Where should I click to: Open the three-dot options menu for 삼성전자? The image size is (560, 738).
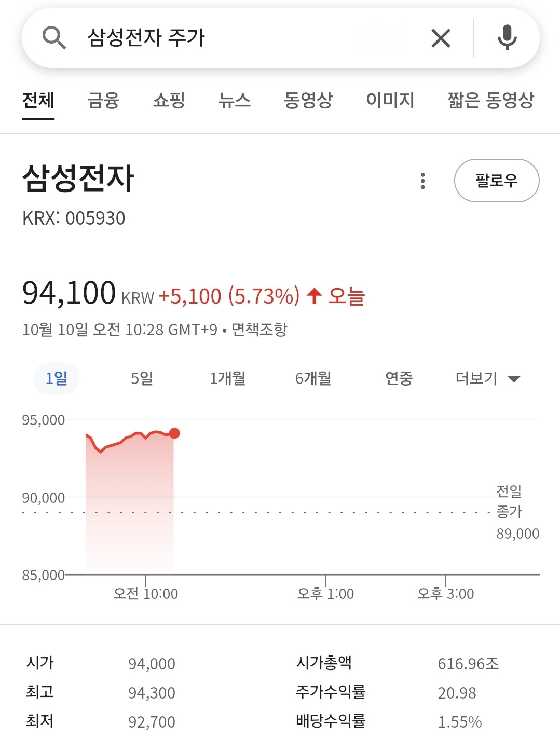coord(423,181)
